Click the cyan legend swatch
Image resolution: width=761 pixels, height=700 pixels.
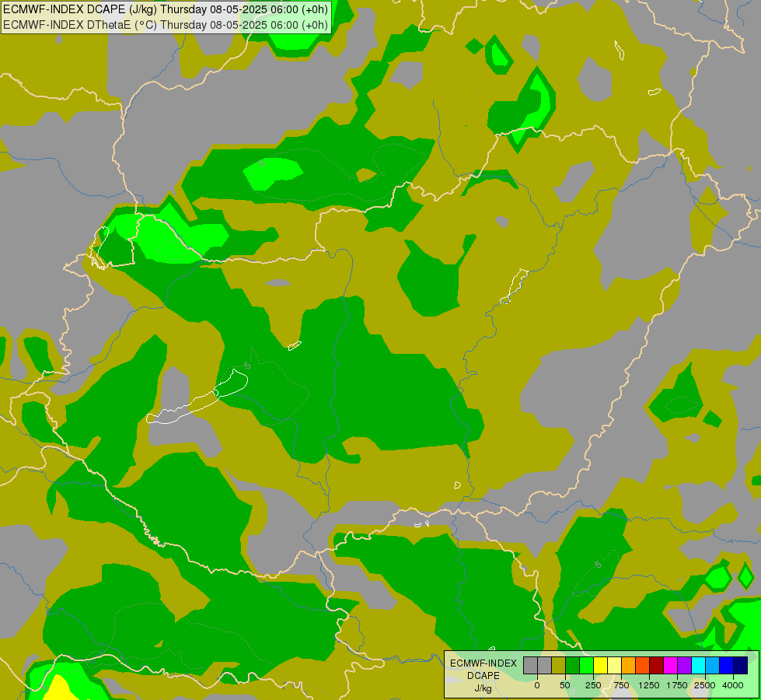698,665
